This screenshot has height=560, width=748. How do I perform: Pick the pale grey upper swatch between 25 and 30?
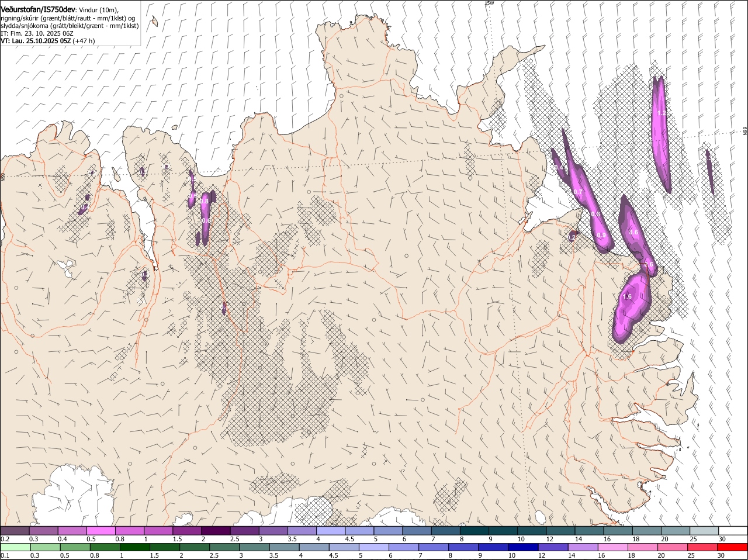coord(704,530)
